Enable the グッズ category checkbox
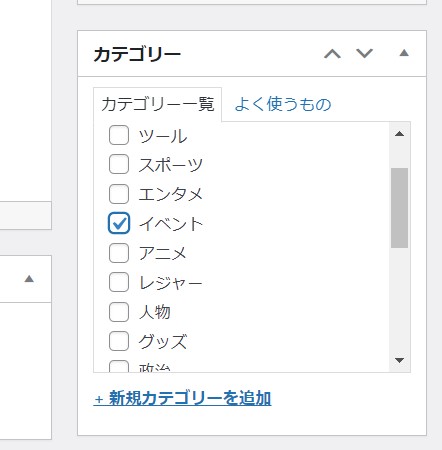The width and height of the screenshot is (442, 450). point(119,341)
